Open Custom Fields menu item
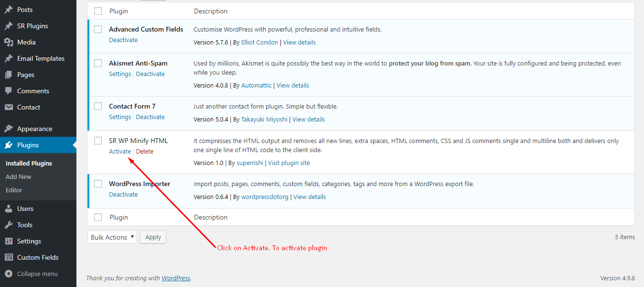Screen dimensions: 644x287 (38, 257)
